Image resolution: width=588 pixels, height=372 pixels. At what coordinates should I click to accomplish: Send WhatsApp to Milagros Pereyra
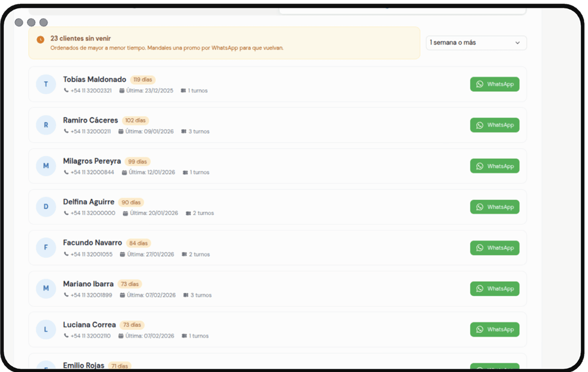pyautogui.click(x=494, y=166)
